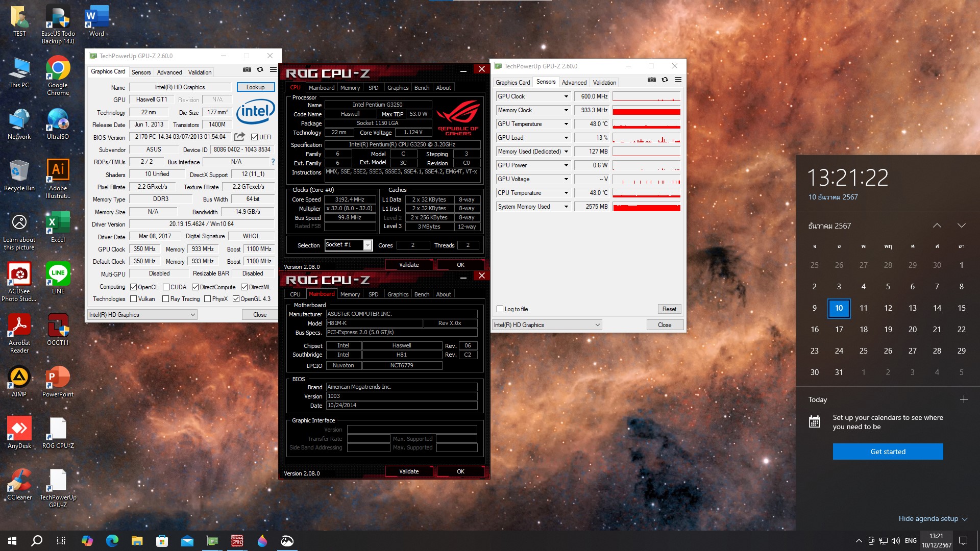The height and width of the screenshot is (551, 980).
Task: Open EaseUS Todo Backup desktop icon
Action: point(58,24)
